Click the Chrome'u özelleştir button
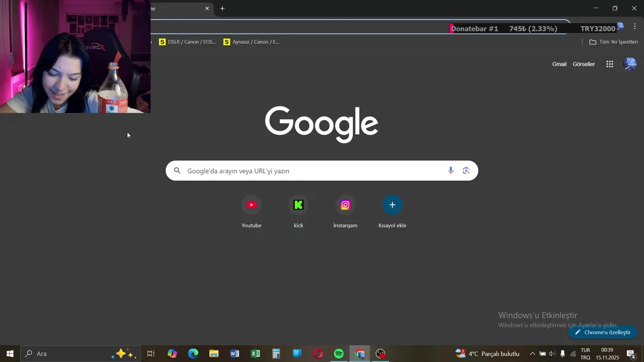The height and width of the screenshot is (362, 644). (603, 332)
